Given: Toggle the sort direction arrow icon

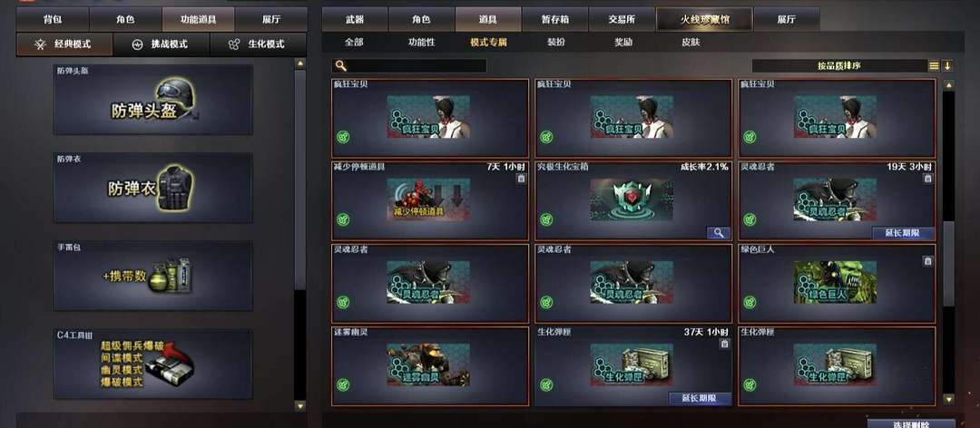Looking at the screenshot, I should (947, 65).
